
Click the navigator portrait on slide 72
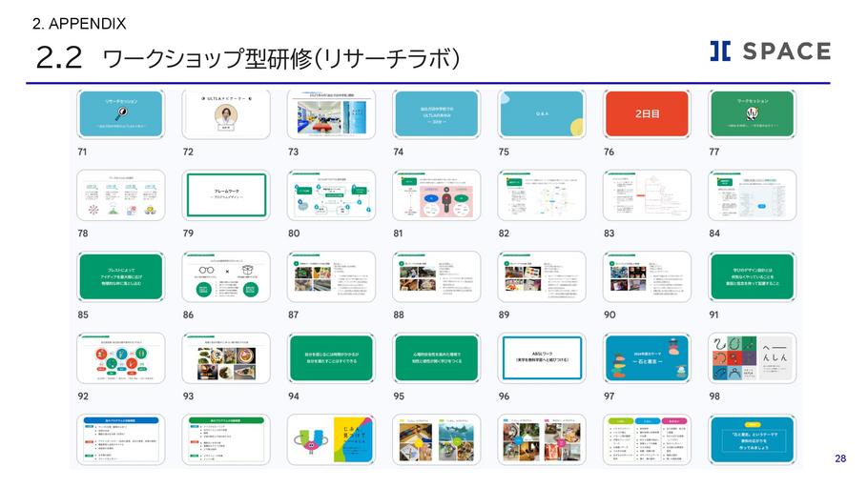[226, 114]
